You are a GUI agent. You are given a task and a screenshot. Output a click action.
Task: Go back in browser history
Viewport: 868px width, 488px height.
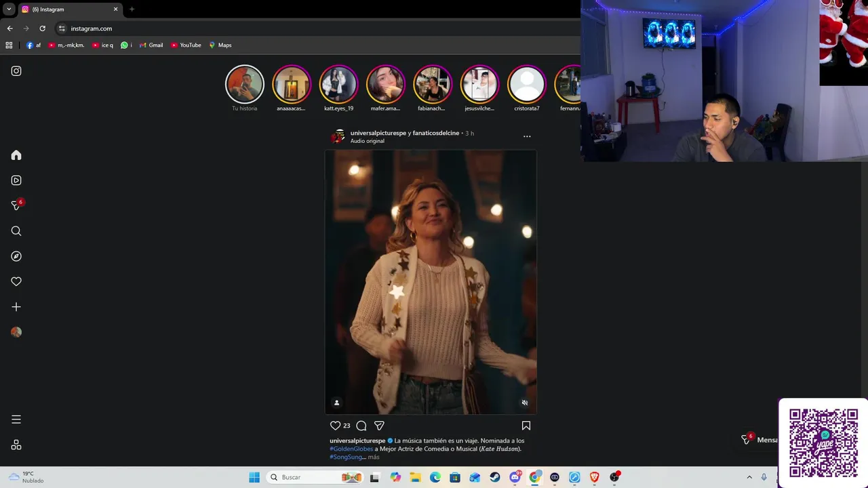click(9, 28)
